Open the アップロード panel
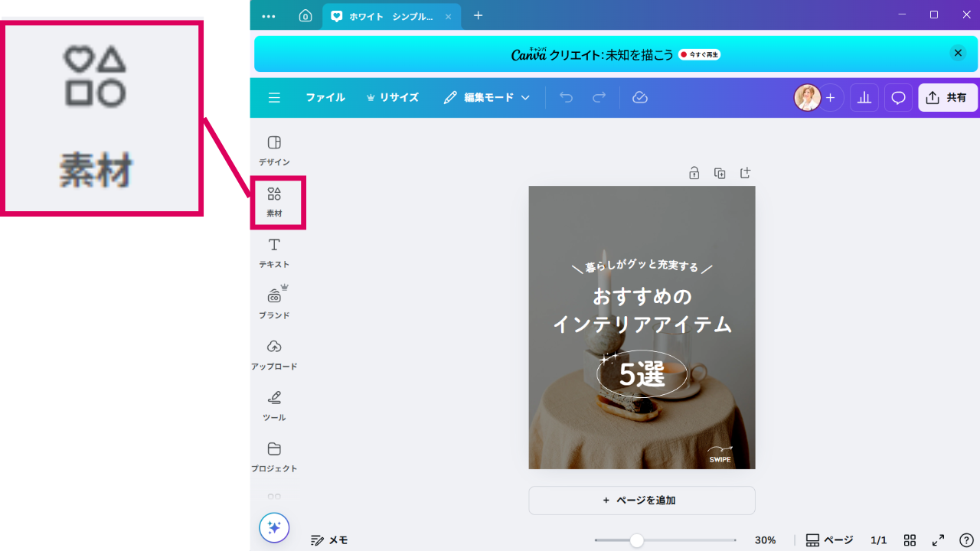980x551 pixels. click(x=274, y=354)
